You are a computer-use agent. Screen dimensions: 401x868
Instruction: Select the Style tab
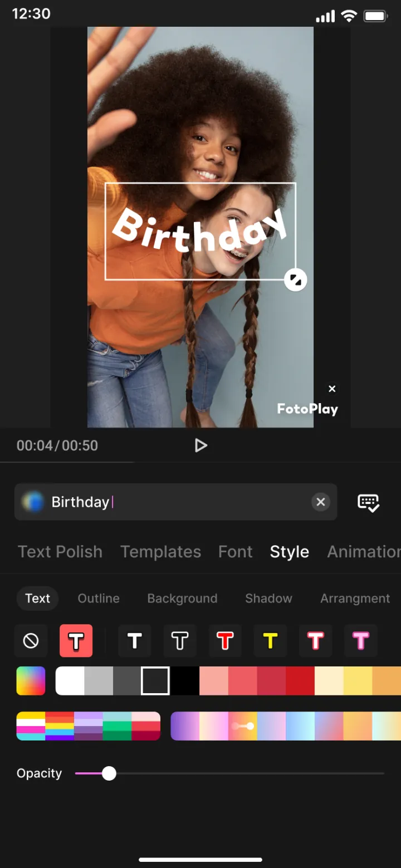[x=290, y=552]
